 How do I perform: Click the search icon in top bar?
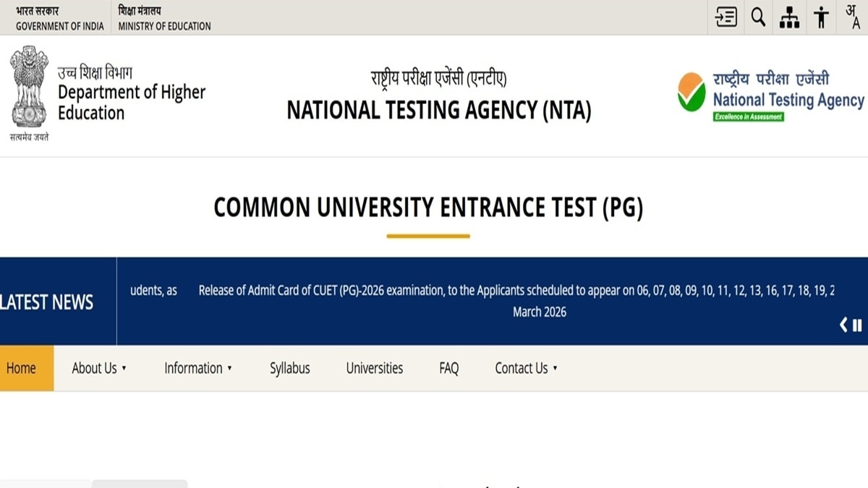(x=757, y=17)
